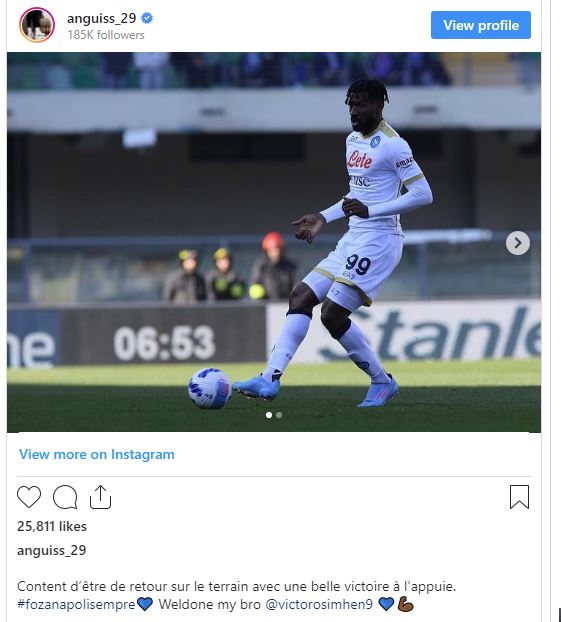The height and width of the screenshot is (622, 561).
Task: Select second carousel dot indicator
Action: pyautogui.click(x=279, y=415)
